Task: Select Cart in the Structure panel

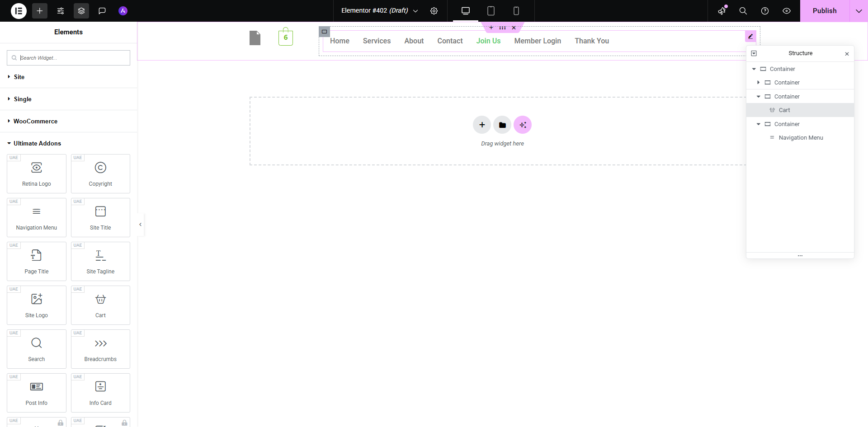Action: (785, 110)
